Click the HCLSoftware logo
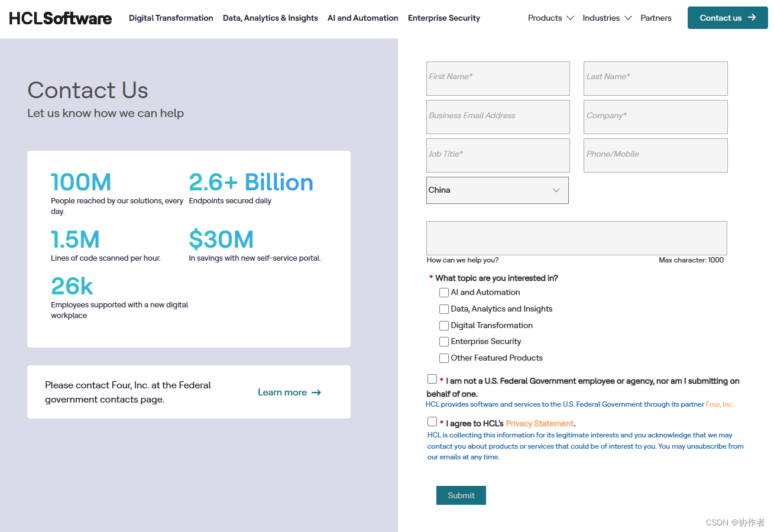Image resolution: width=774 pixels, height=532 pixels. pos(60,18)
